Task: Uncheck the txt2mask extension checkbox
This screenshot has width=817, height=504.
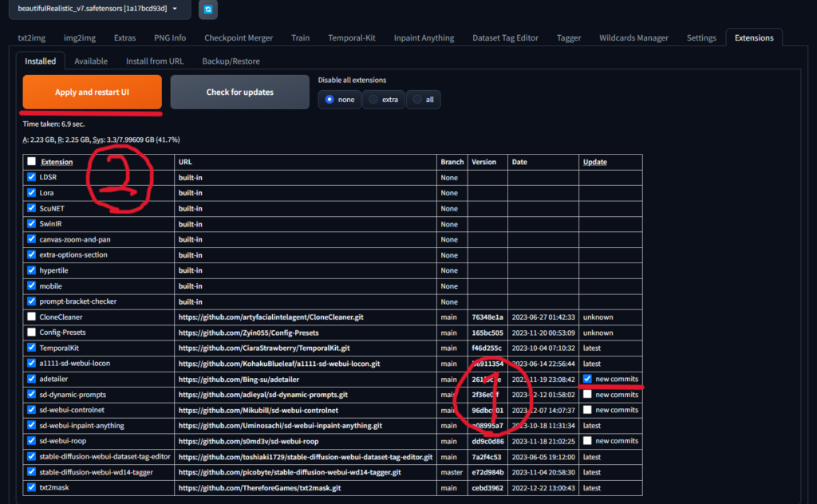Action: pos(32,487)
